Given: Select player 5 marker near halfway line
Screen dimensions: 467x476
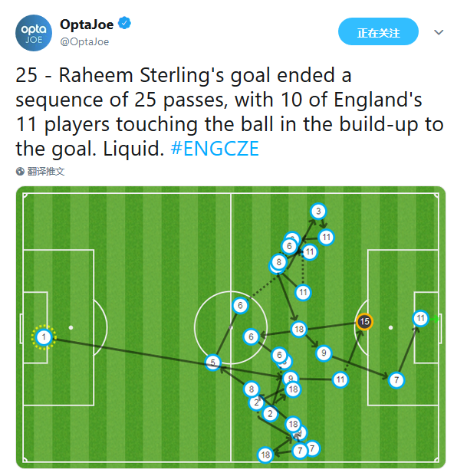Looking at the screenshot, I should (213, 363).
